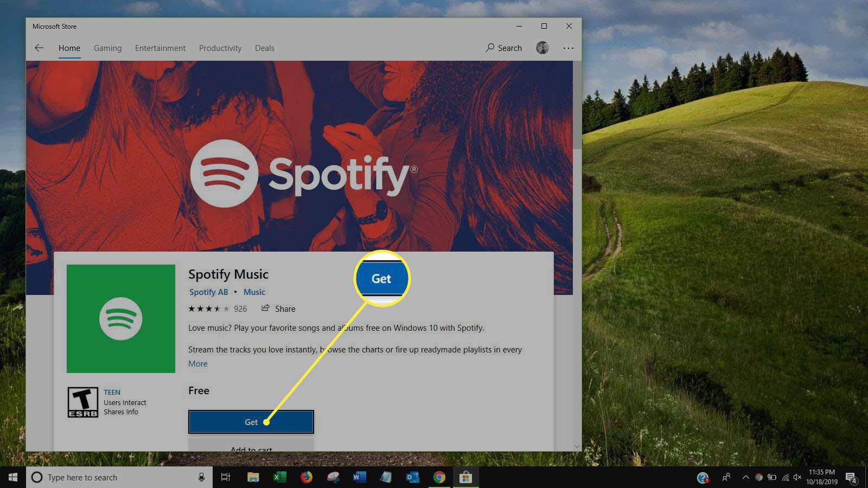Viewport: 868px width, 488px height.
Task: Click the Spotify hero banner image
Action: tap(299, 156)
